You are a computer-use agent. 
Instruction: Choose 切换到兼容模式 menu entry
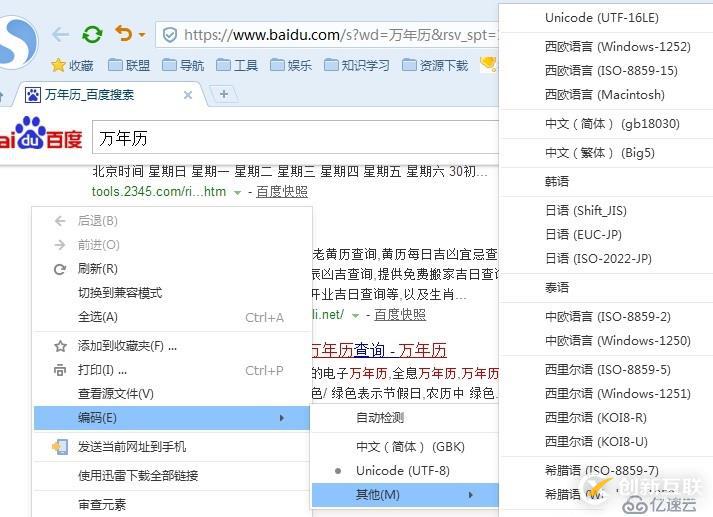[173, 293]
